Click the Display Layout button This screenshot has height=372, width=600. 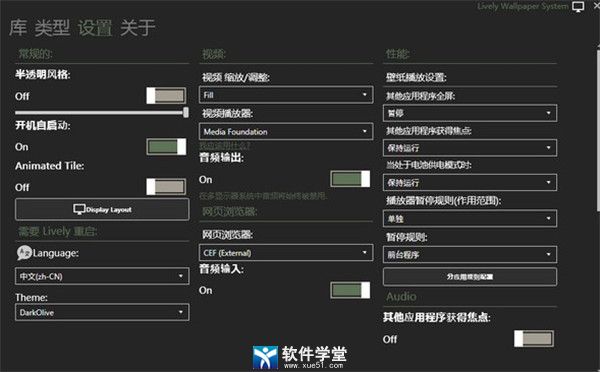(102, 209)
